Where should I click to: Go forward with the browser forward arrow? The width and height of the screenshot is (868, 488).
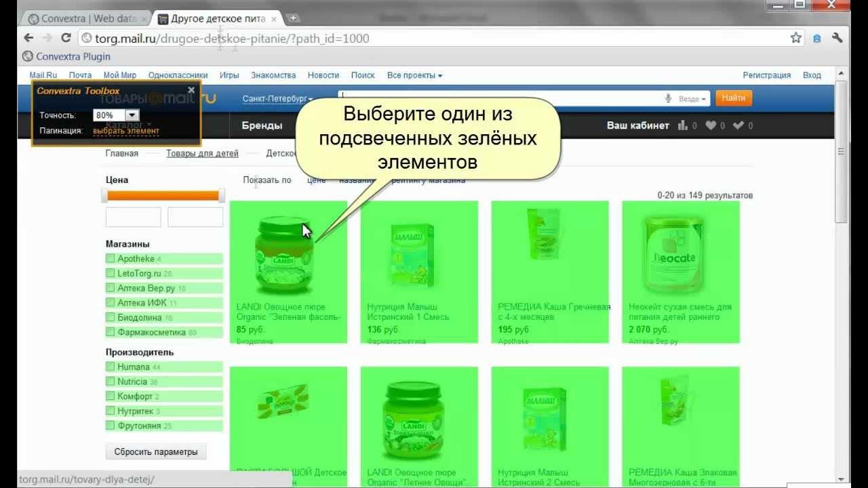pos(47,38)
